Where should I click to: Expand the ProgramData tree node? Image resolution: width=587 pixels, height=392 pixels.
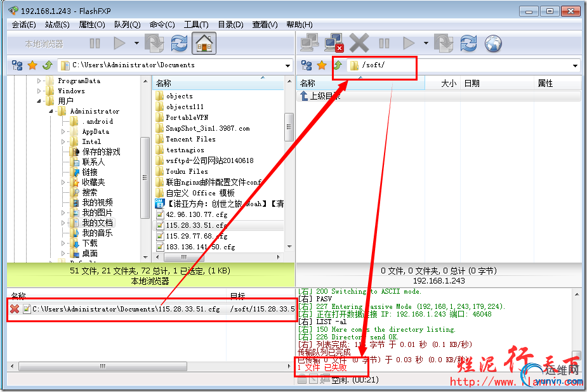pos(39,81)
